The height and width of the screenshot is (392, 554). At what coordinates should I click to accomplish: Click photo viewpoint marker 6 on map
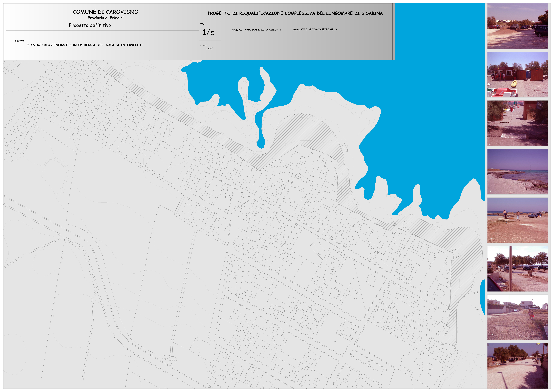tap(454, 249)
